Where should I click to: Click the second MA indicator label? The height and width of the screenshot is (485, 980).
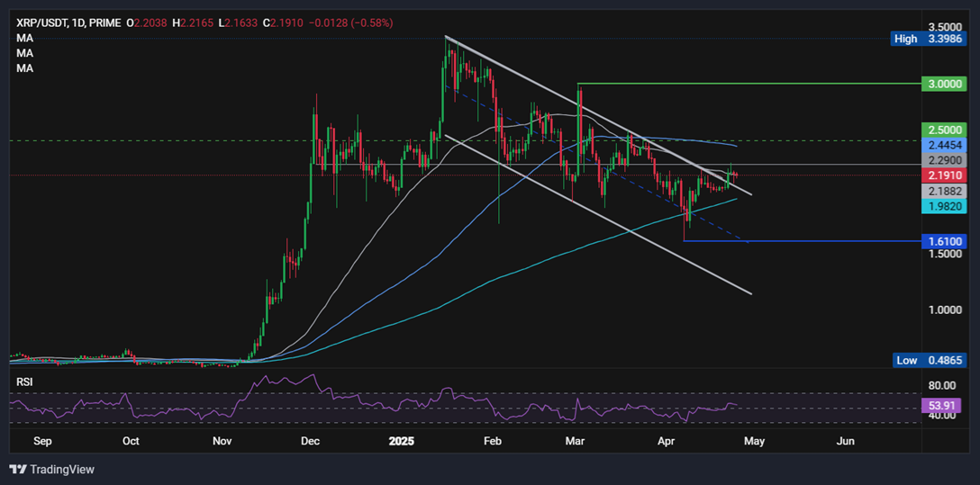pyautogui.click(x=25, y=54)
